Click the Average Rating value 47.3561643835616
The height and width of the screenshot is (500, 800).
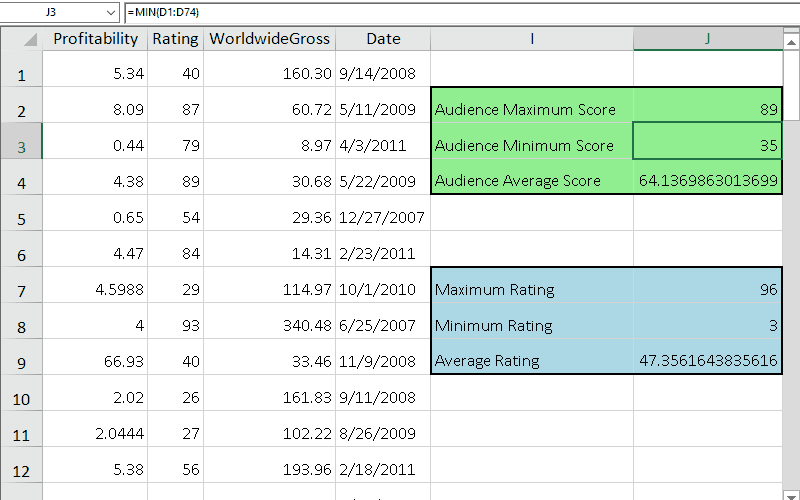(x=707, y=361)
